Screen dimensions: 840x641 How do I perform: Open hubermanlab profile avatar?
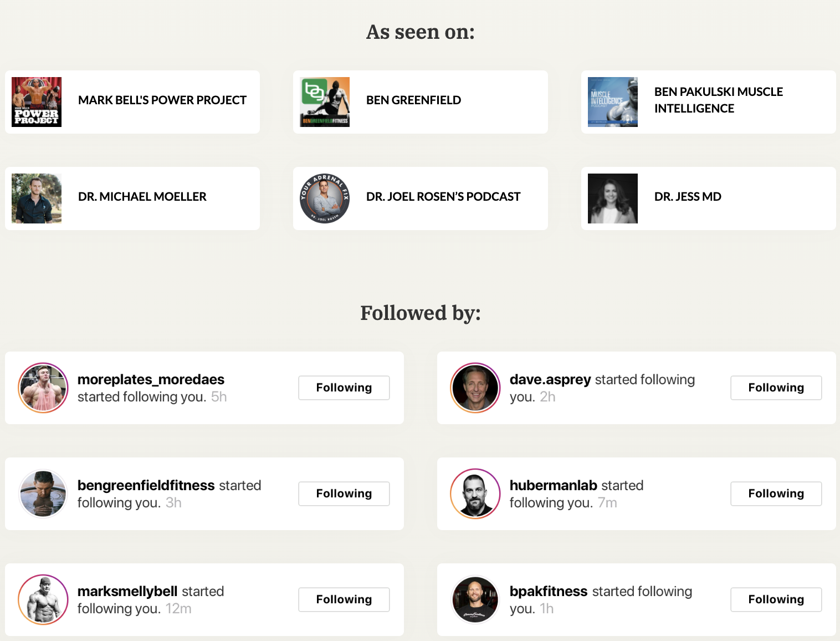pyautogui.click(x=475, y=494)
